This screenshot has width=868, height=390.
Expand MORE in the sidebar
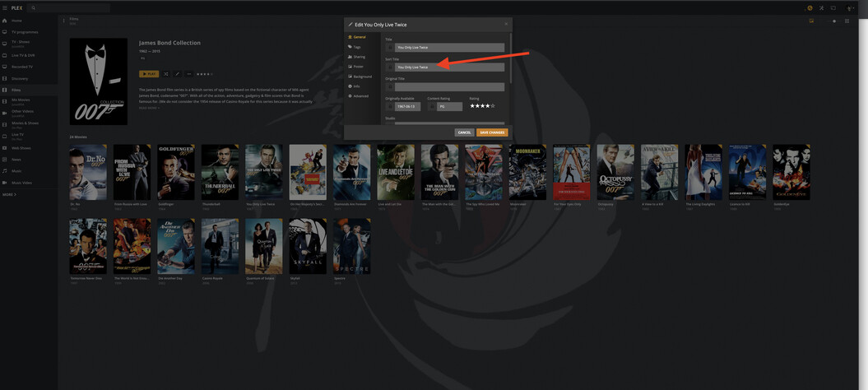coord(9,194)
